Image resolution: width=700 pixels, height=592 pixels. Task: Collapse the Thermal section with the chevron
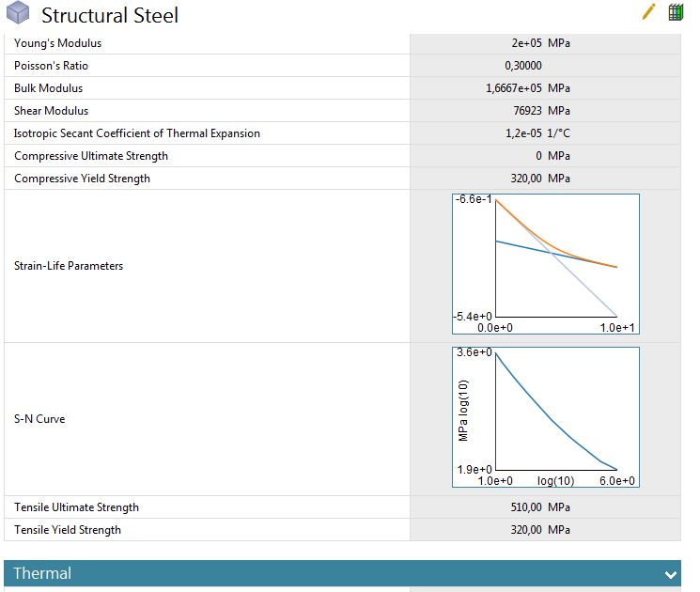point(670,574)
